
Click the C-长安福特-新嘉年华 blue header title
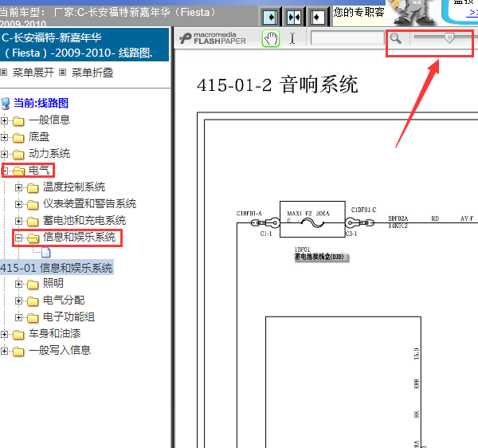point(84,45)
